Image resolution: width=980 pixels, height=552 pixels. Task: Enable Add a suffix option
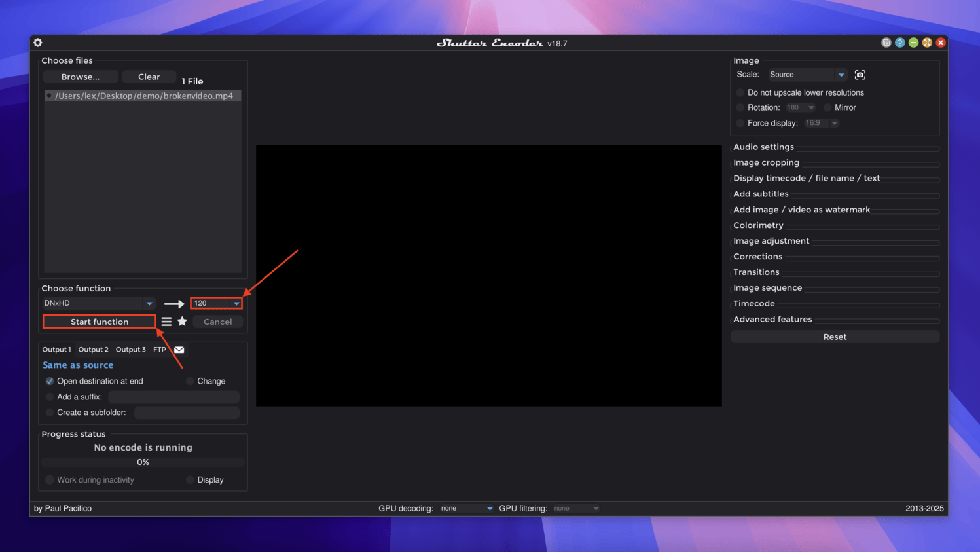(x=50, y=397)
